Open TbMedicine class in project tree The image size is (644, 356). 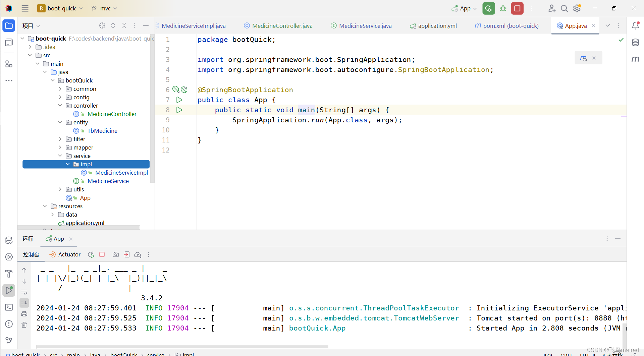(x=102, y=131)
